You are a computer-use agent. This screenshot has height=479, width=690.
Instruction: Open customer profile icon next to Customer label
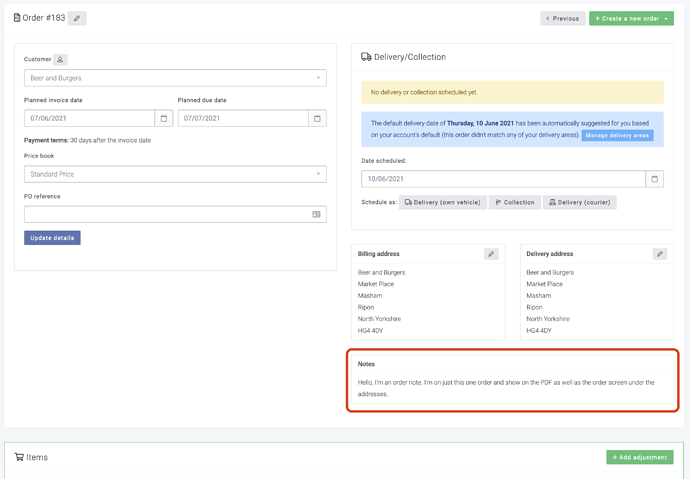click(x=60, y=59)
